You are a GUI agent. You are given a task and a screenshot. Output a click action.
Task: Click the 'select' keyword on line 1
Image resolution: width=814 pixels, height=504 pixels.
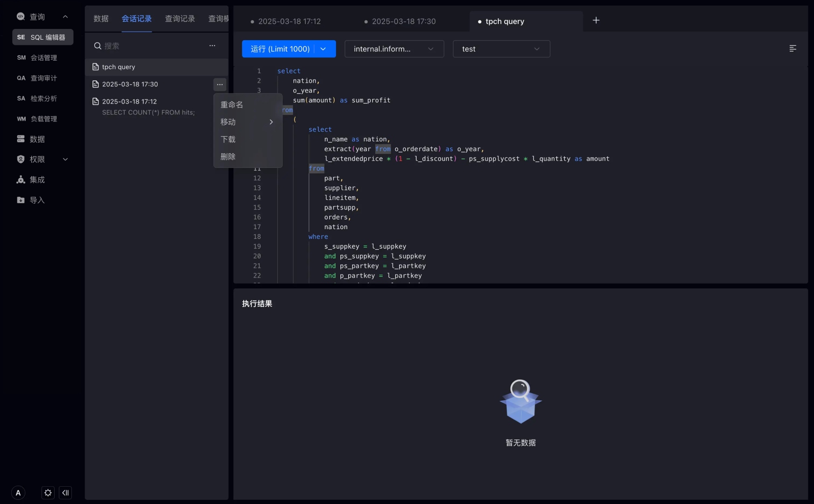289,71
